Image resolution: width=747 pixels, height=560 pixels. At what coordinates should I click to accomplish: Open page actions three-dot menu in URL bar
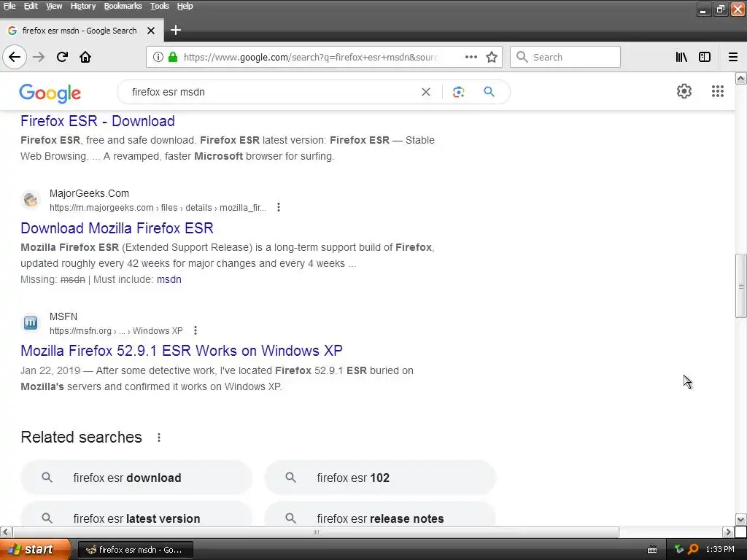click(471, 57)
